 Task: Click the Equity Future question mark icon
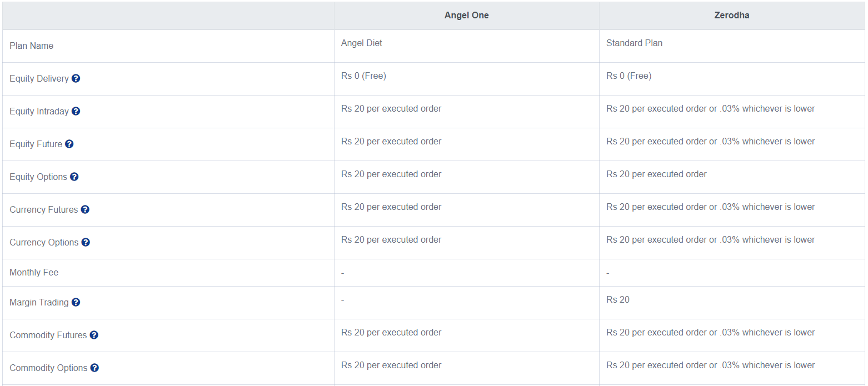(x=69, y=144)
